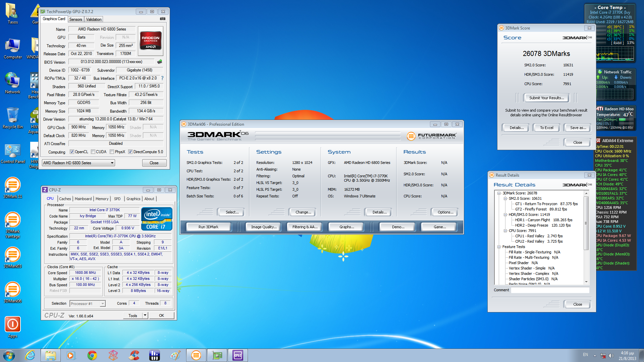Viewport: 644px width, 362px height.
Task: Open 3DMark06 desktop shortcut
Action: click(x=12, y=292)
